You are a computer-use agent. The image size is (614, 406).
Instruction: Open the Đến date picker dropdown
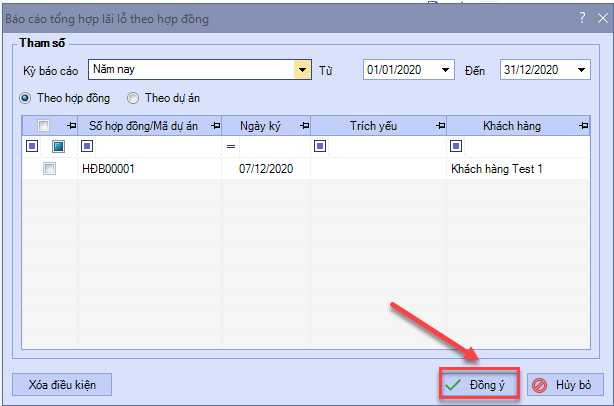[x=581, y=70]
